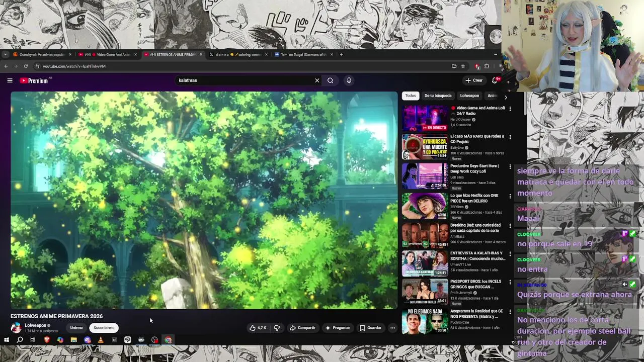This screenshot has height=362, width=644.
Task: Open the YouTube hamburger guide menu
Action: pyautogui.click(x=10, y=80)
